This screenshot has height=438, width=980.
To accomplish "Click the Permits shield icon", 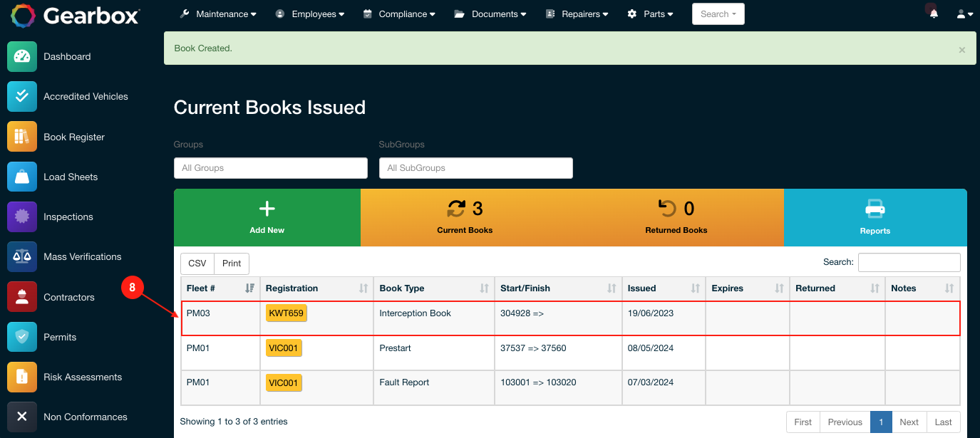I will click(22, 337).
